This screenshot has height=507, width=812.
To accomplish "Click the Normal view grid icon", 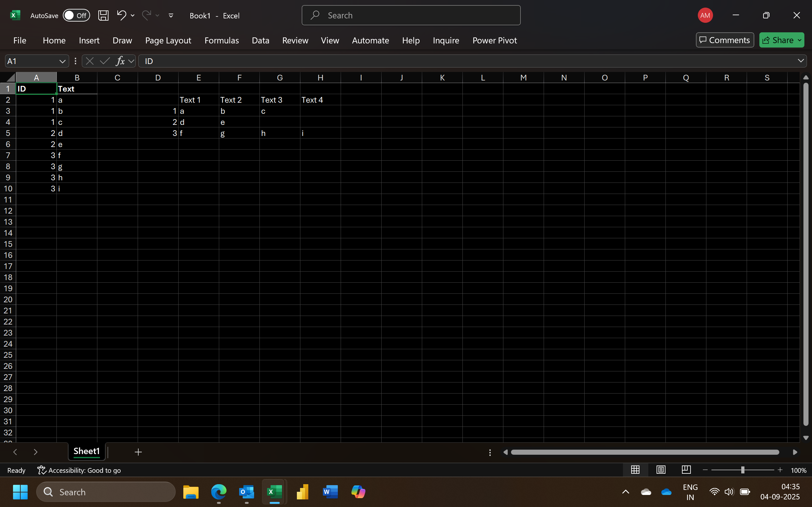I will point(635,470).
